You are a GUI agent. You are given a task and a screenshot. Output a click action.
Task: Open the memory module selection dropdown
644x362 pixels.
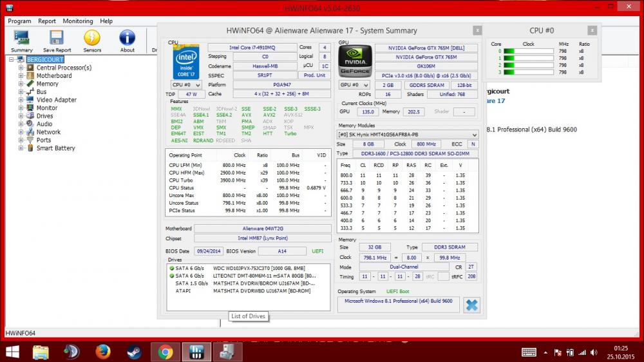[x=408, y=135]
